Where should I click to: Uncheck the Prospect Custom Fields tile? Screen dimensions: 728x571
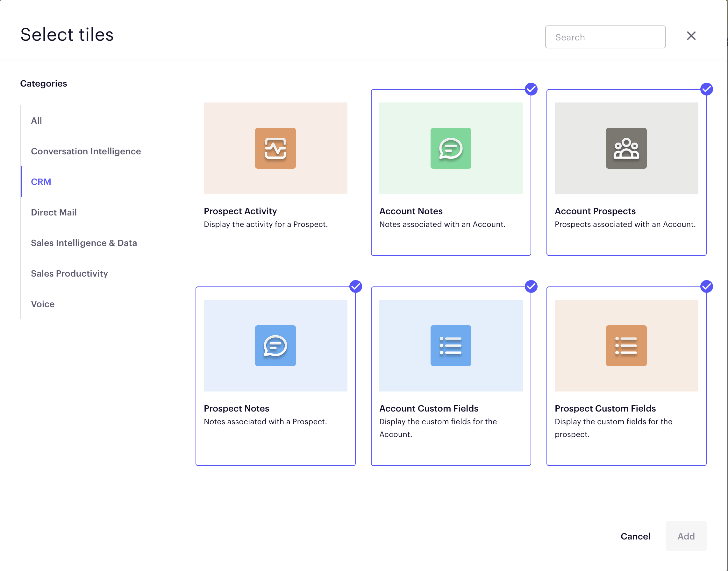(x=707, y=286)
